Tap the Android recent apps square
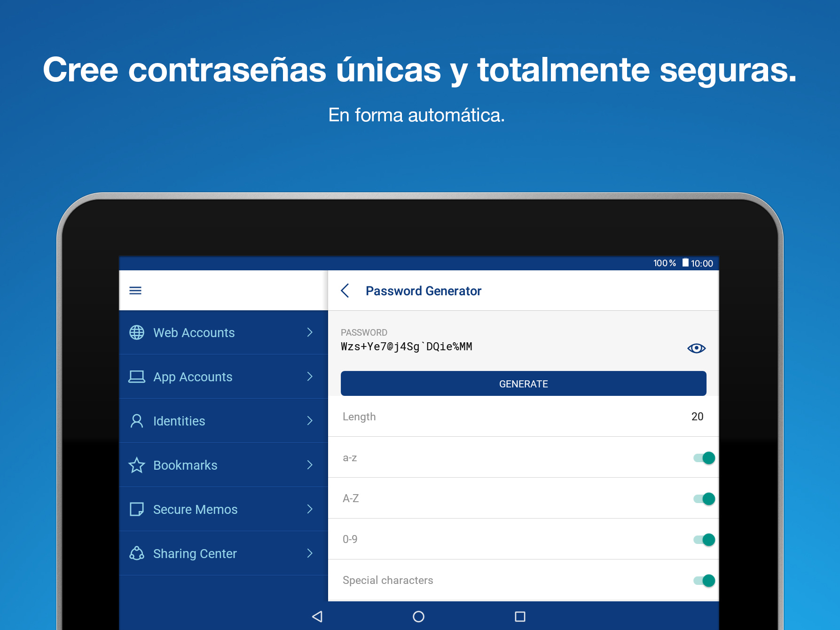Image resolution: width=840 pixels, height=630 pixels. (x=520, y=616)
